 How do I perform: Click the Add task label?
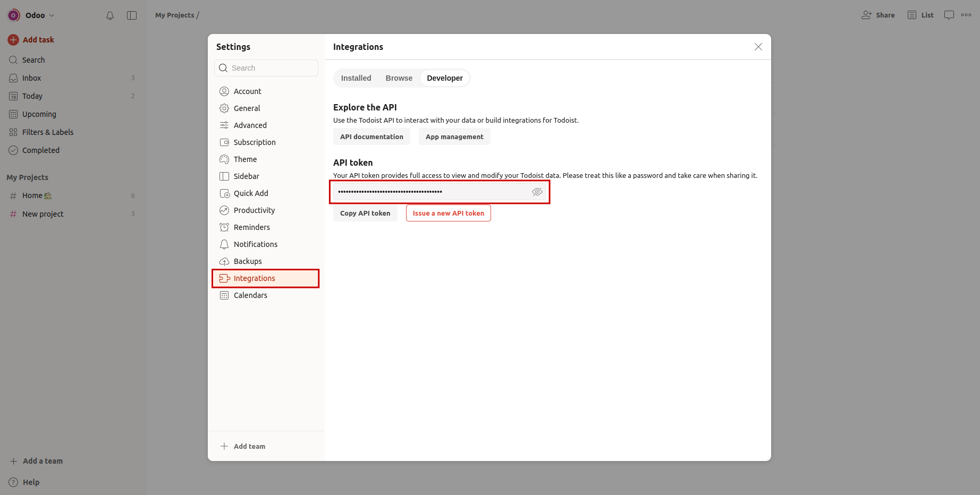(x=38, y=40)
